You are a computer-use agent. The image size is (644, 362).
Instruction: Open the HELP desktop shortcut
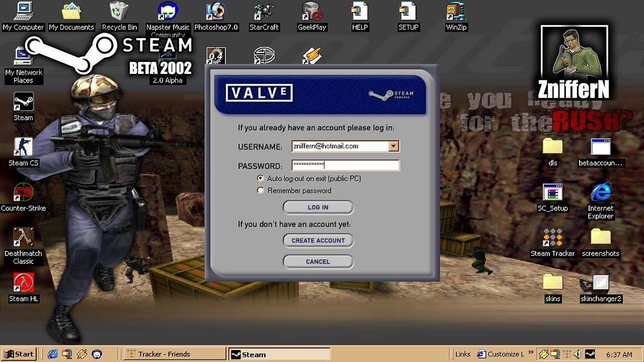click(360, 11)
